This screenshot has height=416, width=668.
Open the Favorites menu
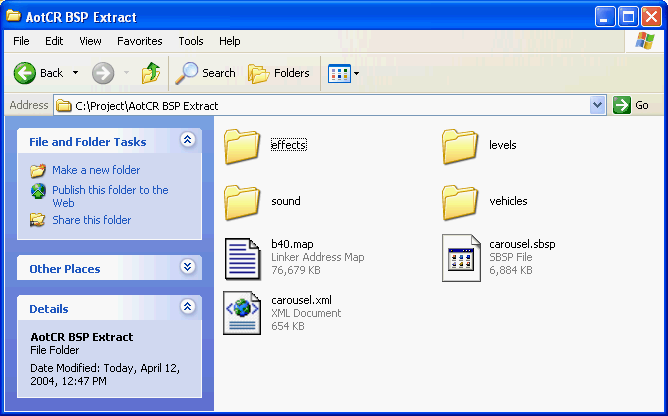139,41
